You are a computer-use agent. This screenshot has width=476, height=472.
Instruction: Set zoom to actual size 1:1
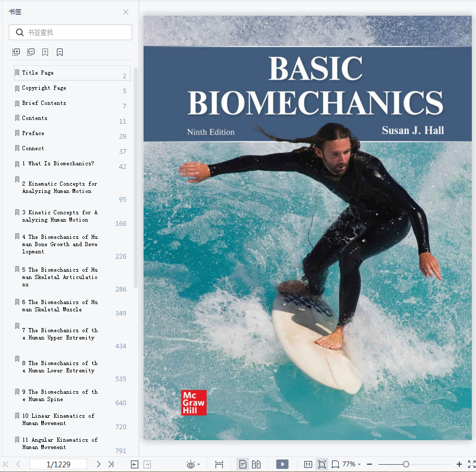[x=308, y=464]
